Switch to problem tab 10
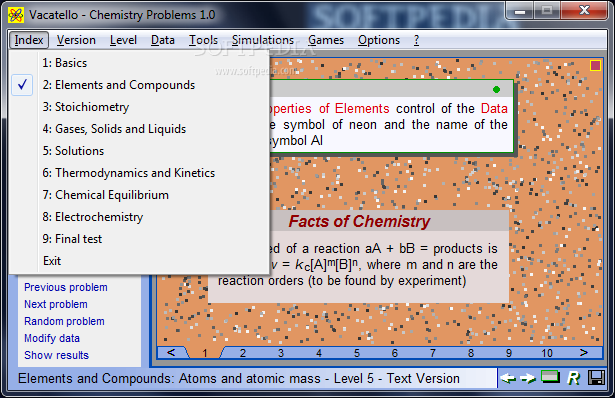Screen dimensions: 615x398 (547, 353)
